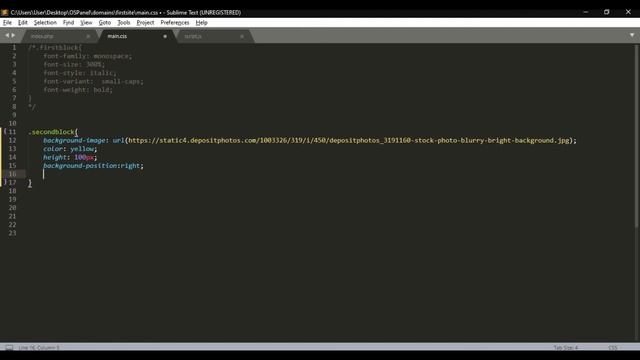Screen dimensions: 640x360
Task: Click the depositphotos URL in line 12
Action: tap(349, 140)
